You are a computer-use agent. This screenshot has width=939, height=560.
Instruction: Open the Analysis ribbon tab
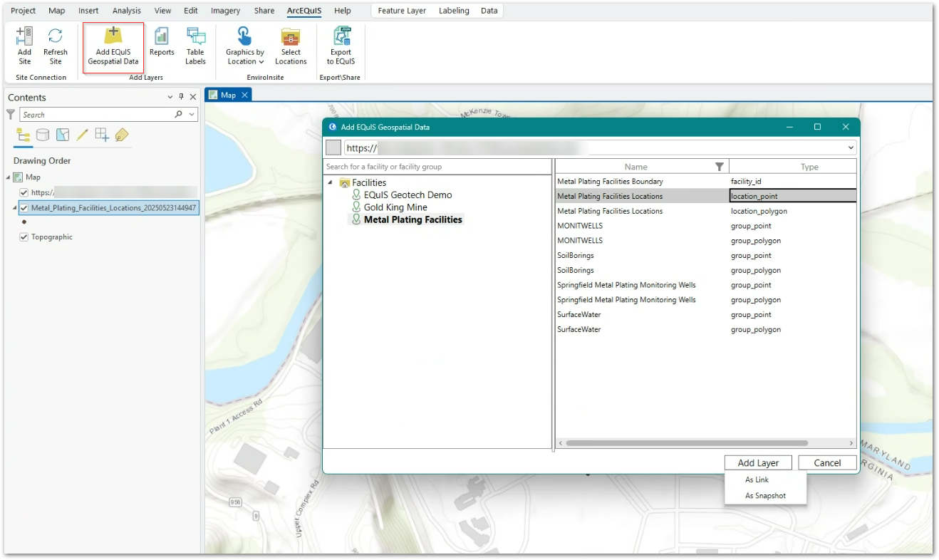pyautogui.click(x=126, y=11)
